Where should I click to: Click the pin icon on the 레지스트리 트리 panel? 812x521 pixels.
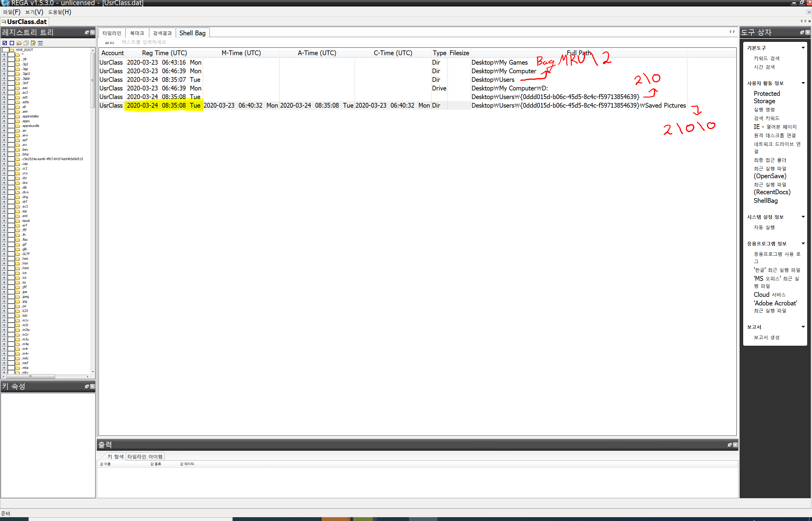[x=87, y=33]
